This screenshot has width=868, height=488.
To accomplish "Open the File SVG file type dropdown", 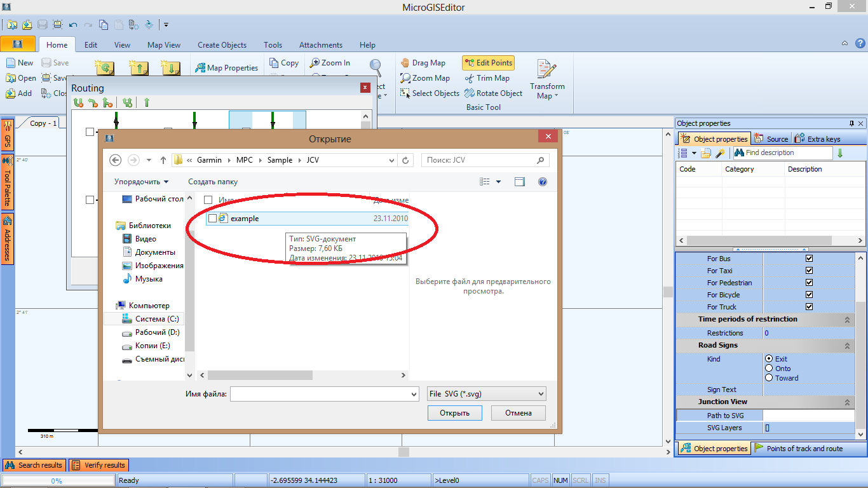I will click(x=486, y=394).
